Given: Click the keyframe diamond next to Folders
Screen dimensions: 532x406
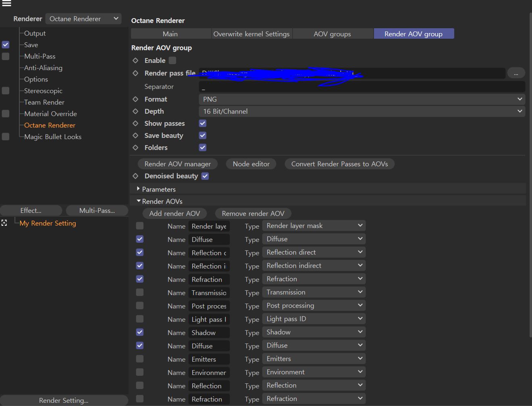Looking at the screenshot, I should (135, 148).
